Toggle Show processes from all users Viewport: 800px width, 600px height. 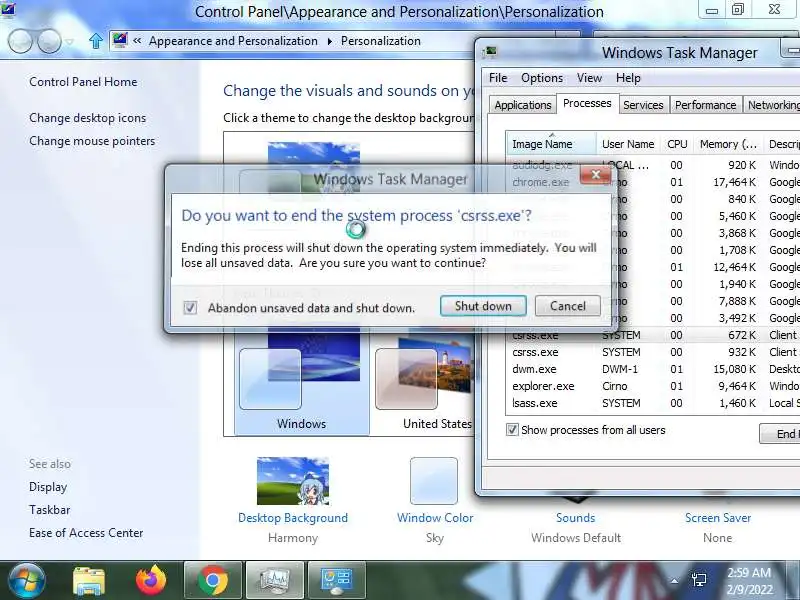[512, 430]
